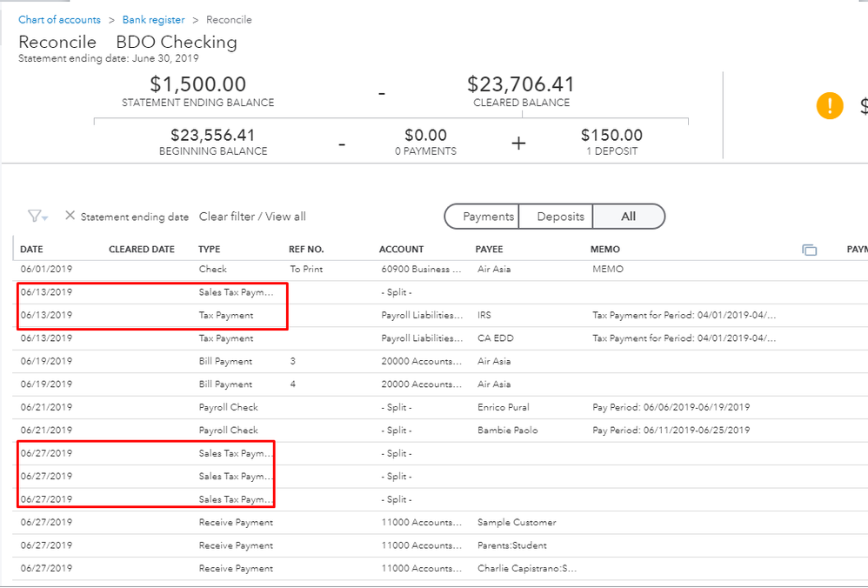The height and width of the screenshot is (588, 868).
Task: Open the Chart of accounts breadcrumb link
Action: coord(59,19)
